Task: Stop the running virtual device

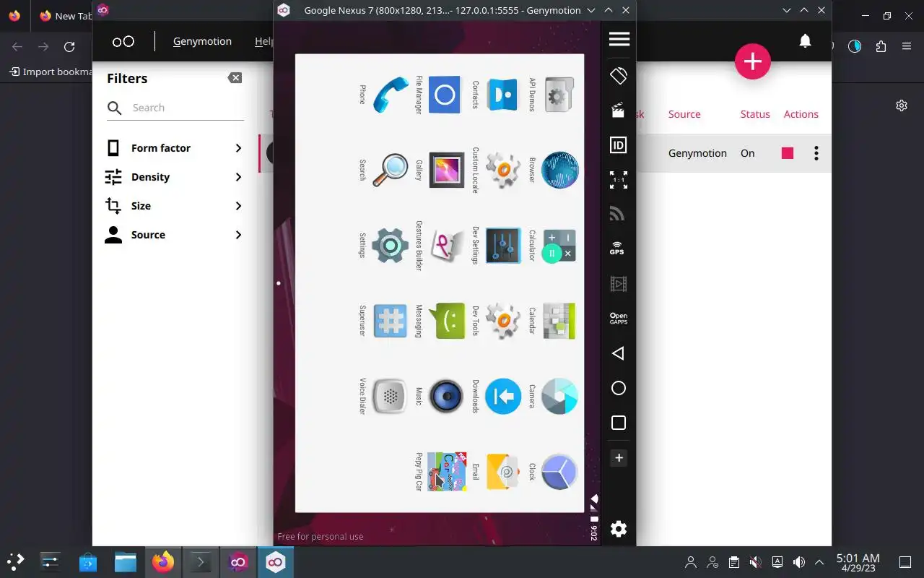Action: (x=788, y=153)
